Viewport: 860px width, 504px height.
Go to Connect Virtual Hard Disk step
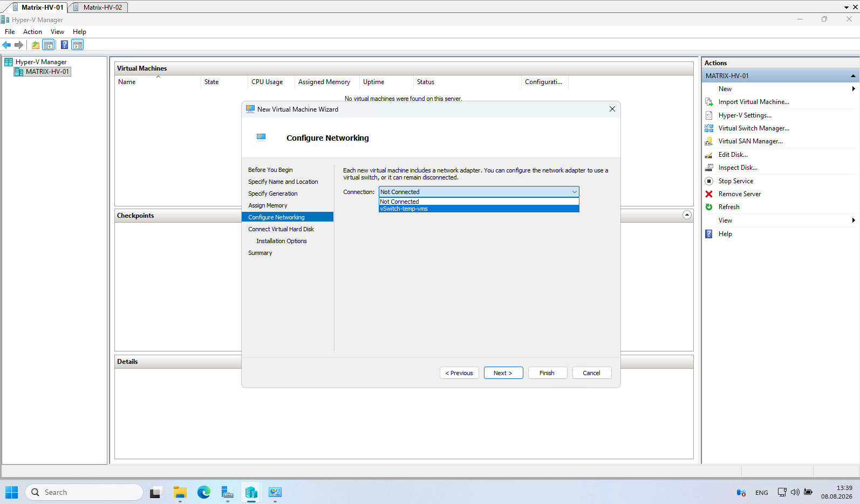coord(281,229)
